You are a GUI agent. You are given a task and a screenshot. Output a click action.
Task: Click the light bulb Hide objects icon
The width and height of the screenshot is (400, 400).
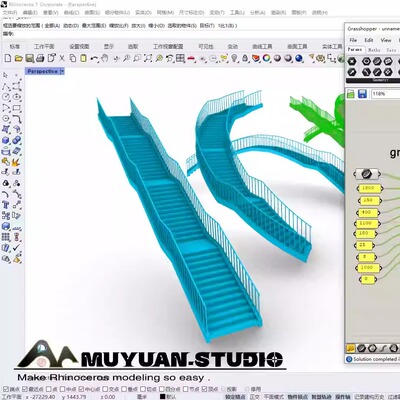pos(234,59)
